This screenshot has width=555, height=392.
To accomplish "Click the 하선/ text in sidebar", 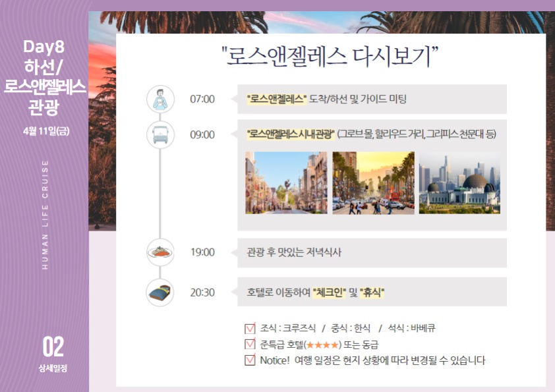I will [44, 67].
